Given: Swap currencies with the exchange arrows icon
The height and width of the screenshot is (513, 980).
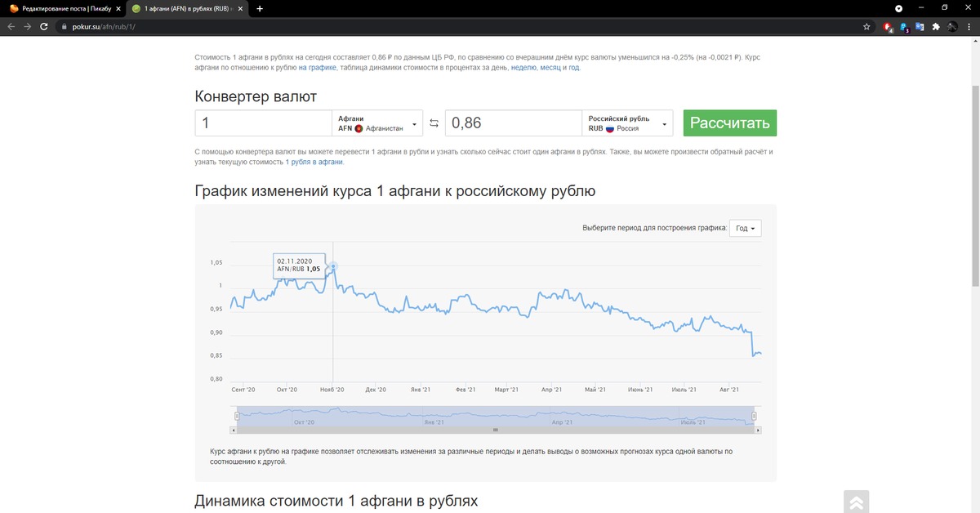Looking at the screenshot, I should point(434,123).
